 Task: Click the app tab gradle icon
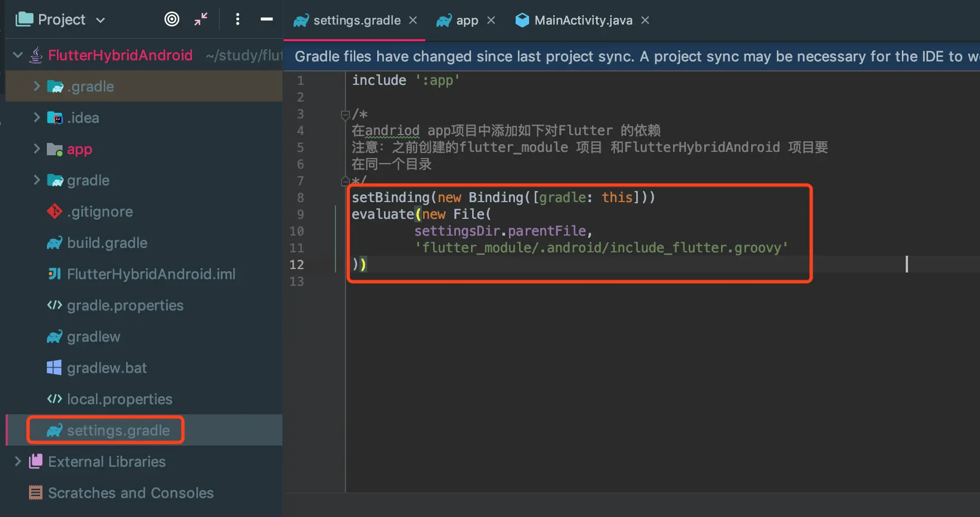444,21
